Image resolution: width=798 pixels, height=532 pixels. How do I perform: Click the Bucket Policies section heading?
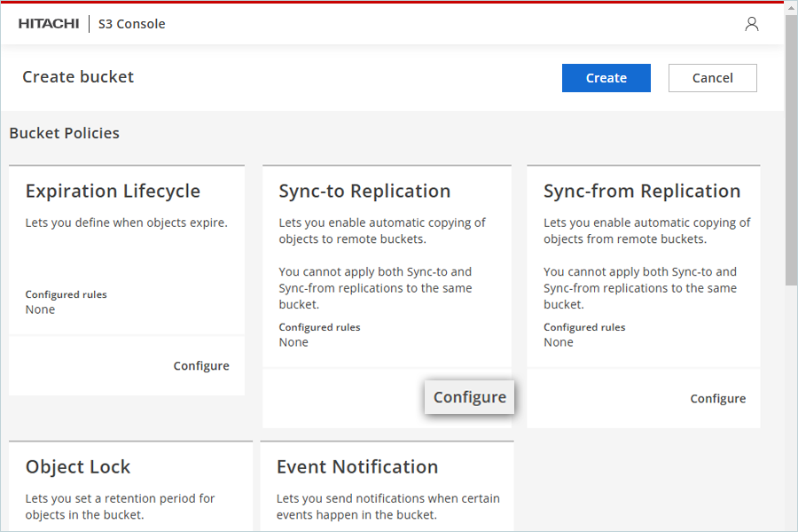click(64, 133)
